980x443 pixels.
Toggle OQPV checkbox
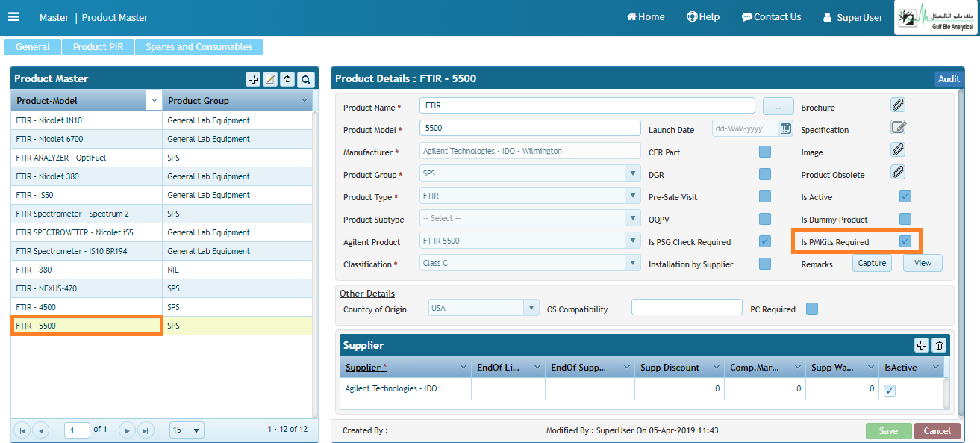click(x=765, y=219)
